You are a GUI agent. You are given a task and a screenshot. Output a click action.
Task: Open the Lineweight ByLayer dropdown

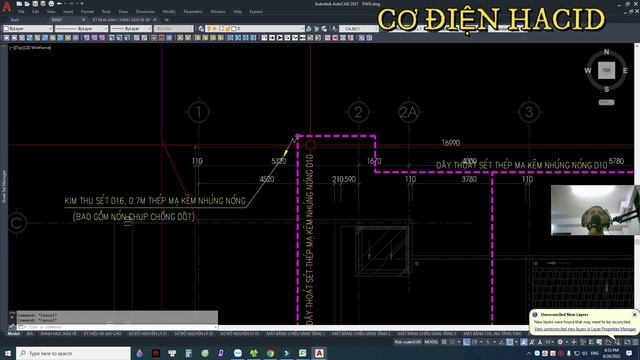(x=131, y=29)
